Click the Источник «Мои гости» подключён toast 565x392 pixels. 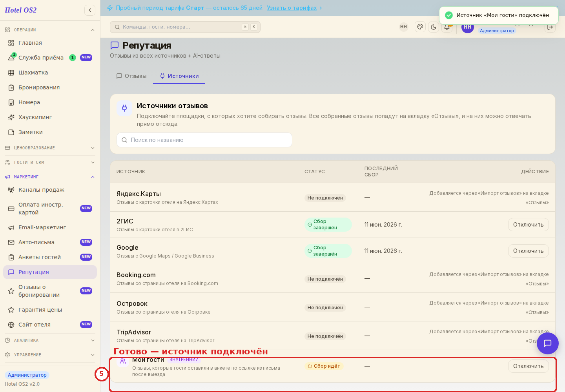tap(499, 15)
